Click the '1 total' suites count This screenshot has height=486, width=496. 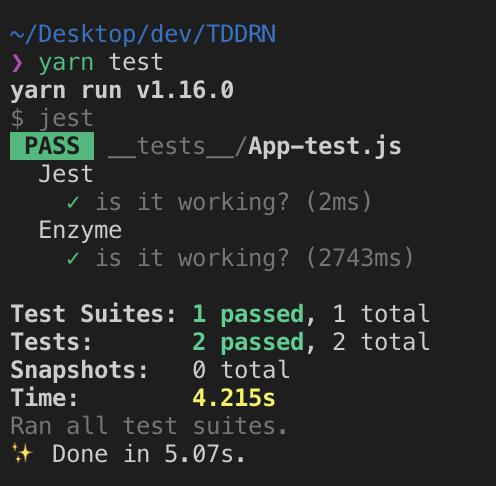point(381,314)
